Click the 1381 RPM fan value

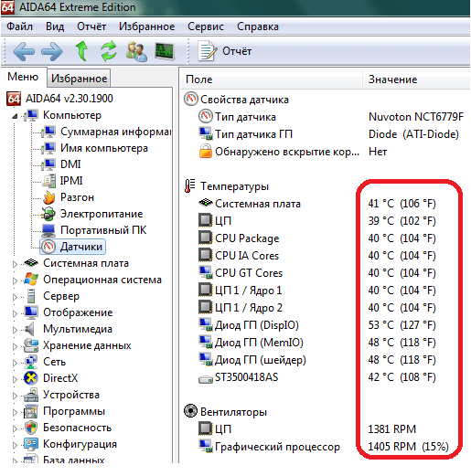point(392,429)
